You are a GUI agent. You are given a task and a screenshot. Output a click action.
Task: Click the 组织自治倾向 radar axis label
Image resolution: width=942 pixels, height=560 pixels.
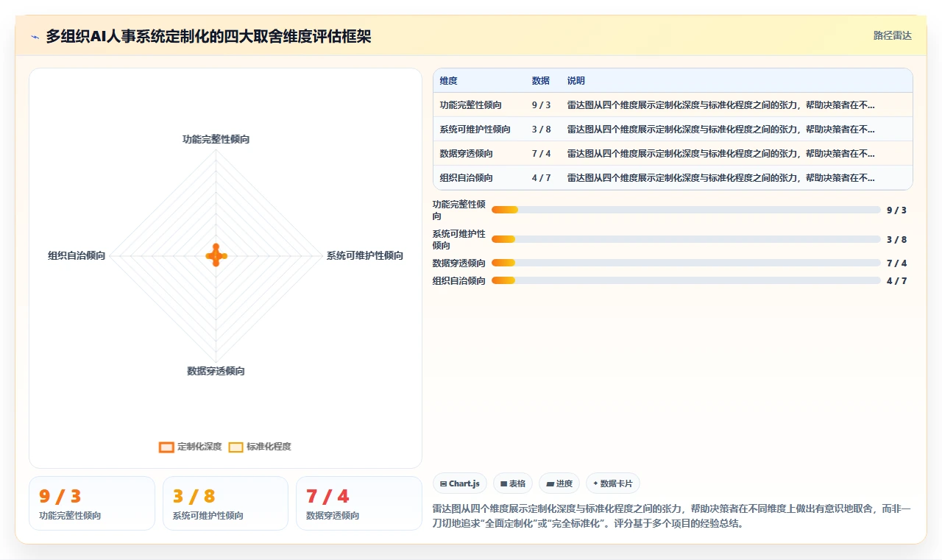tap(77, 255)
